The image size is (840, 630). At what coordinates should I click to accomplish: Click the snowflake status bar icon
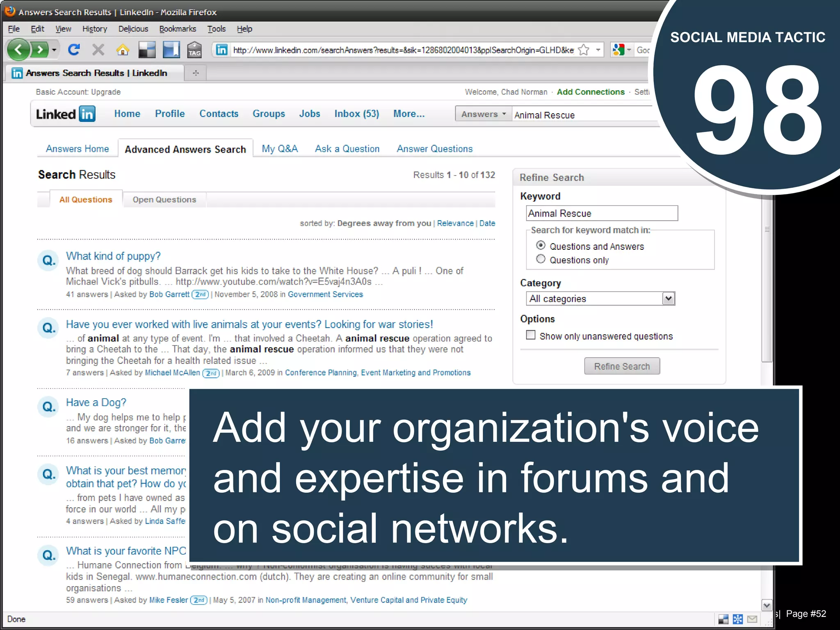(x=737, y=619)
